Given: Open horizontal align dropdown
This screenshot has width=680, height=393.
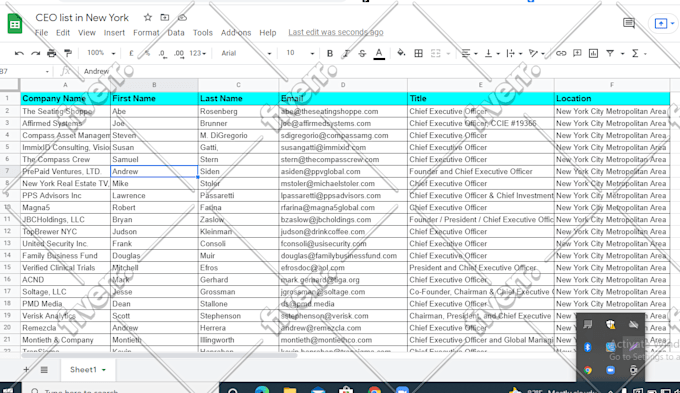Looking at the screenshot, I should coord(469,53).
